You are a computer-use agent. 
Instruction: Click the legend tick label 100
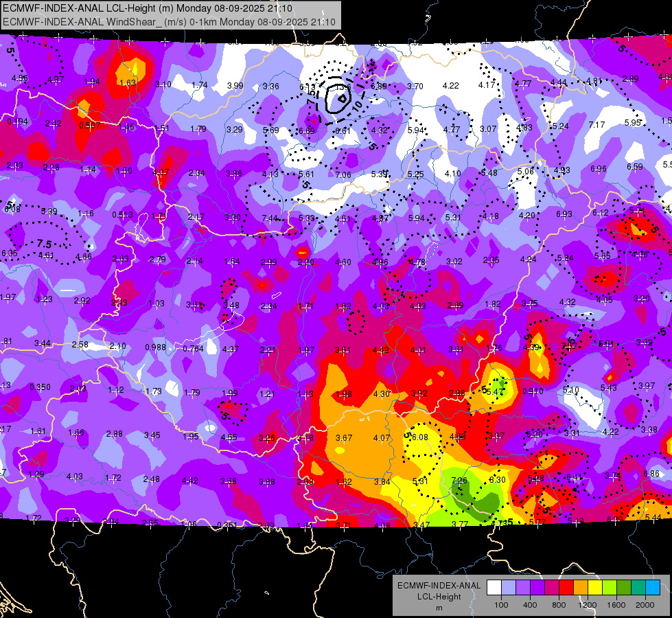click(x=501, y=605)
